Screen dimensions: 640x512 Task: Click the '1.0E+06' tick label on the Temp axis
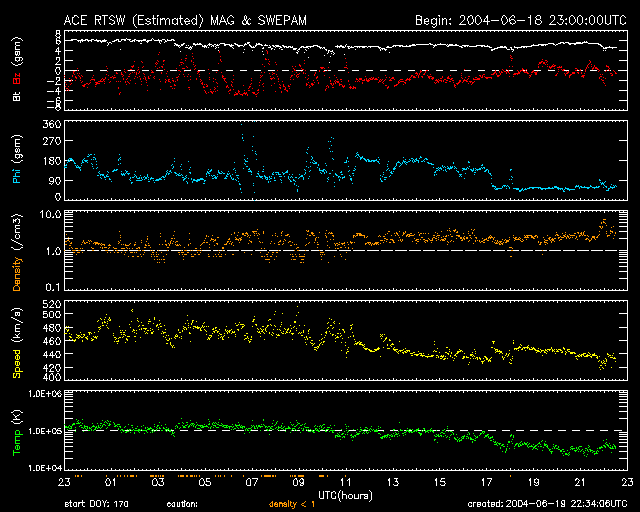click(45, 394)
